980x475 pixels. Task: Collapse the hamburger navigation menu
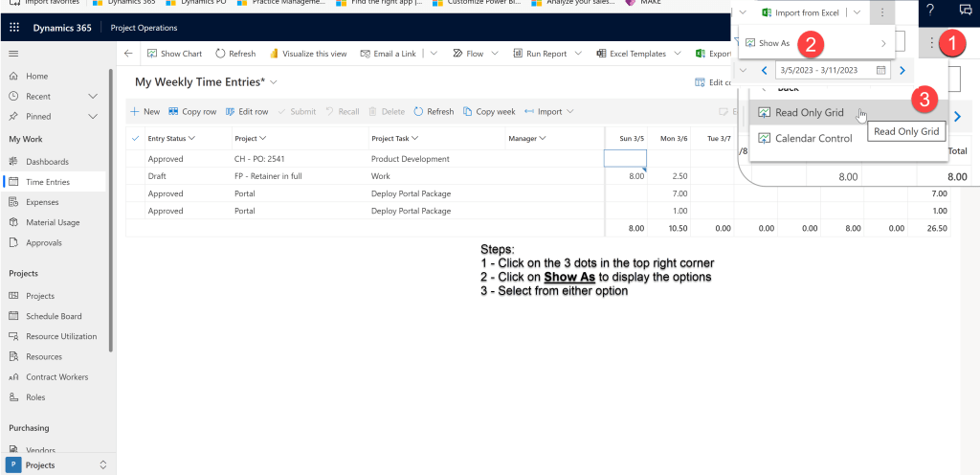click(13, 54)
